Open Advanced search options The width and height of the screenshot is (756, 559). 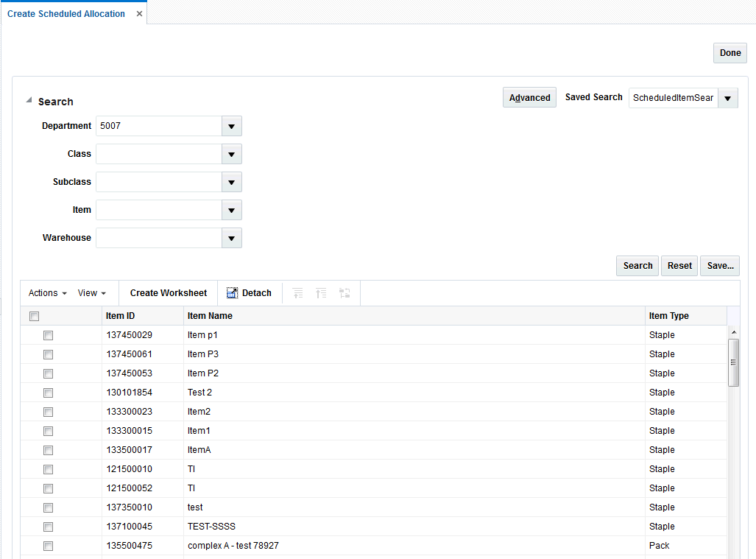(x=529, y=96)
